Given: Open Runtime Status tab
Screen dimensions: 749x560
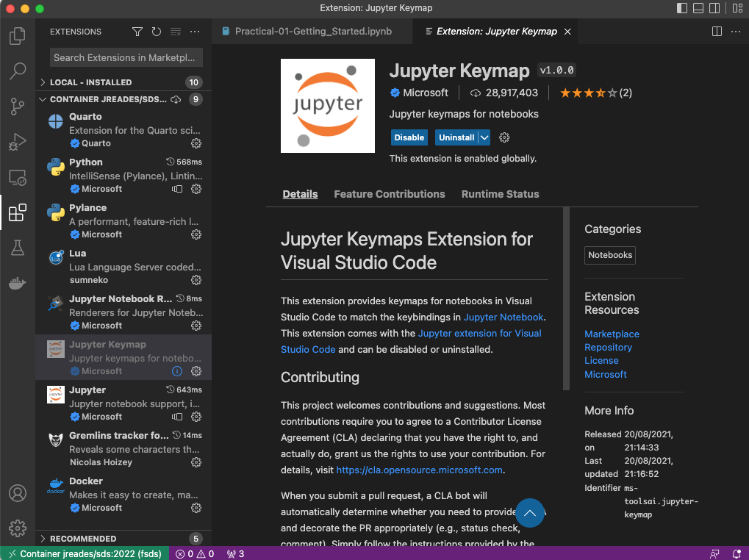Looking at the screenshot, I should click(x=500, y=194).
